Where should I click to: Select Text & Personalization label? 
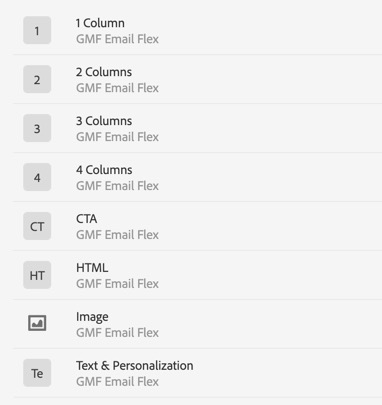[x=135, y=366]
